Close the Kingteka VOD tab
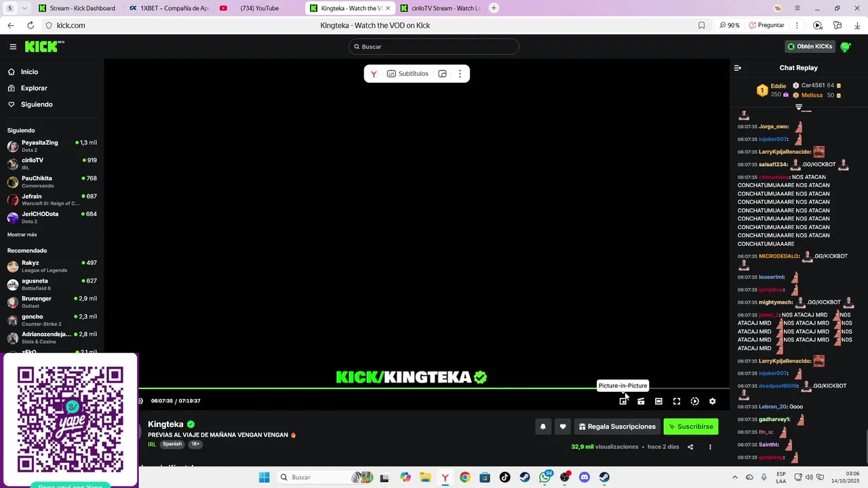Screen dimensions: 868x488 click(388, 8)
